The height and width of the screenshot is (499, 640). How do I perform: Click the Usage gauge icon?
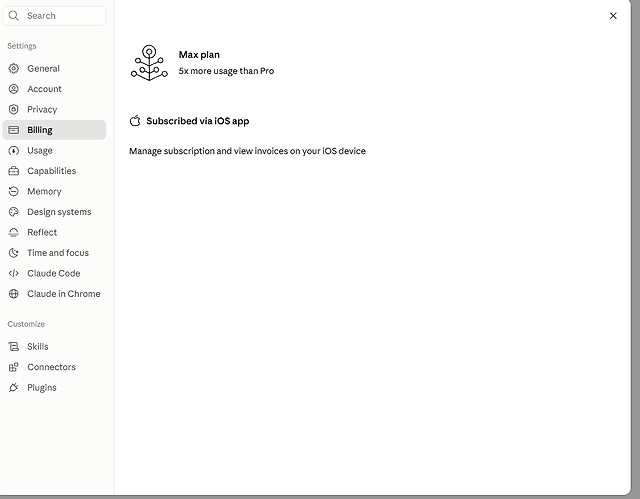click(x=13, y=150)
